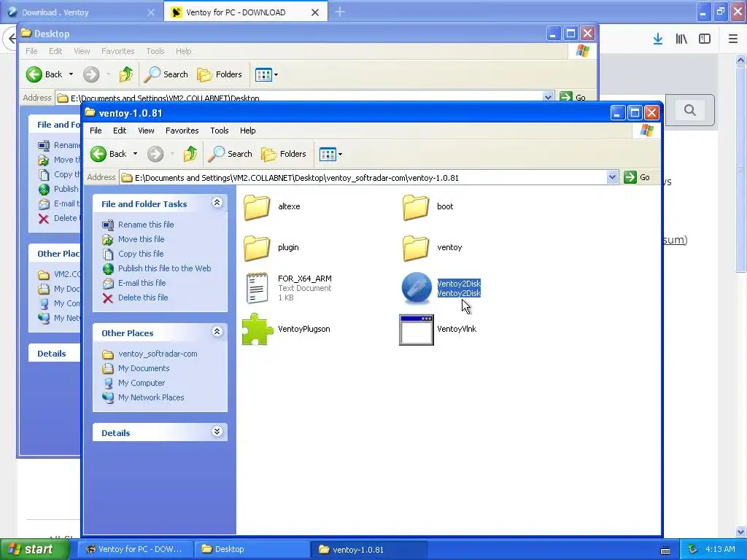The width and height of the screenshot is (747, 560).
Task: Select the VentoyVlnk application icon
Action: tap(417, 329)
